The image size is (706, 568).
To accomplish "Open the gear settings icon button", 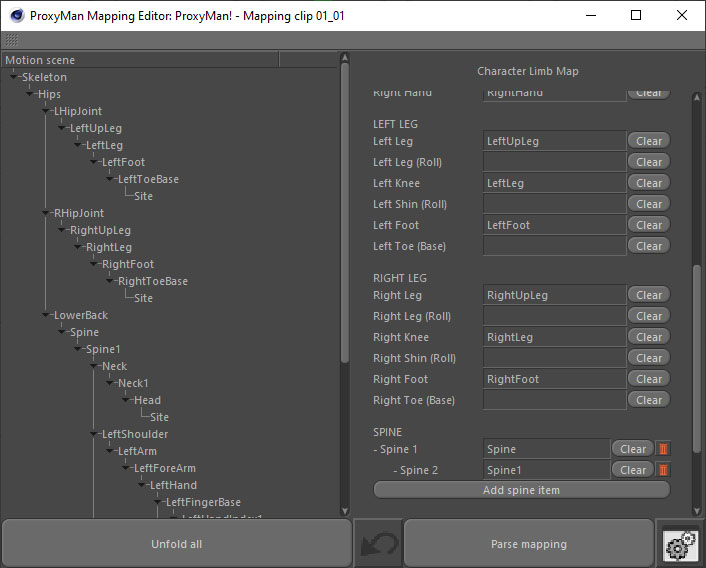I will pyautogui.click(x=680, y=544).
